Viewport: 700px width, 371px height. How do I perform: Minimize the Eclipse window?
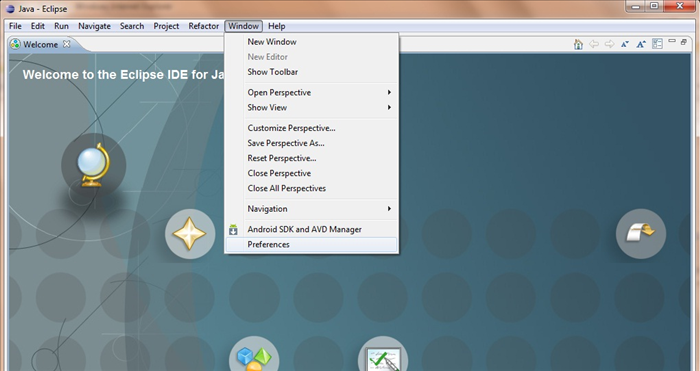point(636,6)
